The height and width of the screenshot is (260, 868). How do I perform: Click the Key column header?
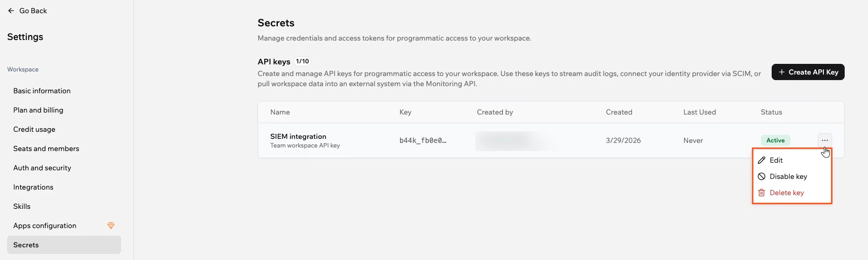405,112
